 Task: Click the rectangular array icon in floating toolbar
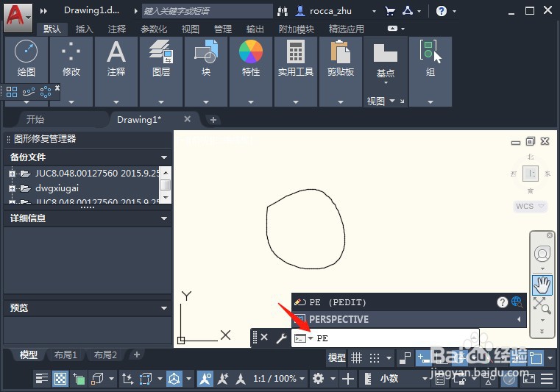pos(12,92)
